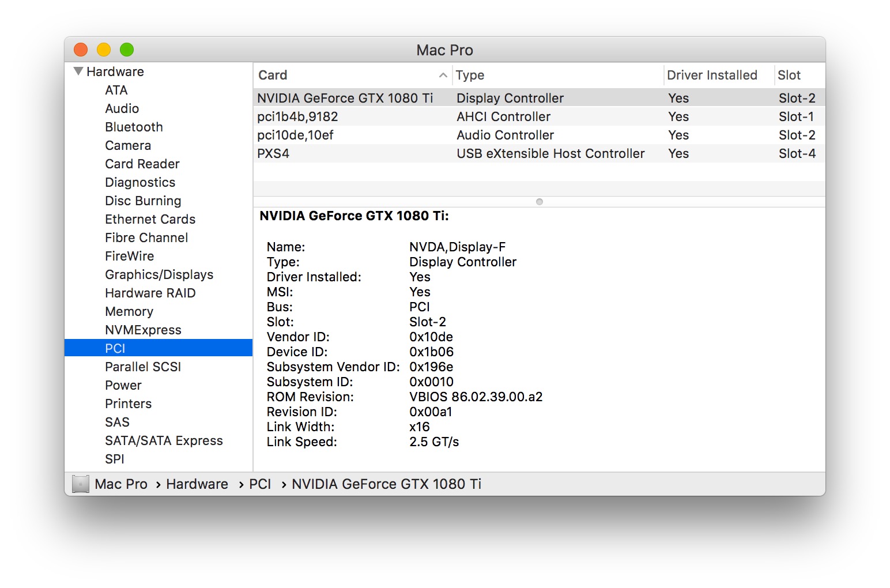
Task: Click PCI in the path bar
Action: (x=260, y=484)
